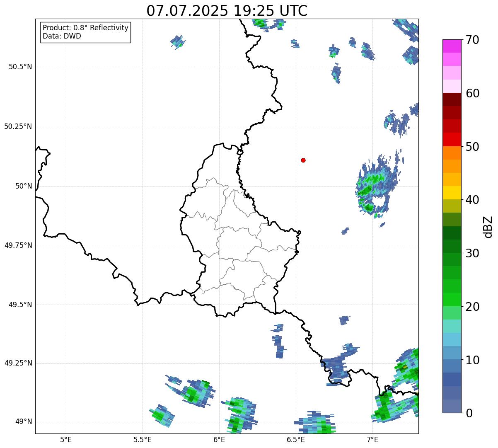Click the plot title 07.07.2025 19:25 UTC
498x448 pixels.
coord(227,11)
